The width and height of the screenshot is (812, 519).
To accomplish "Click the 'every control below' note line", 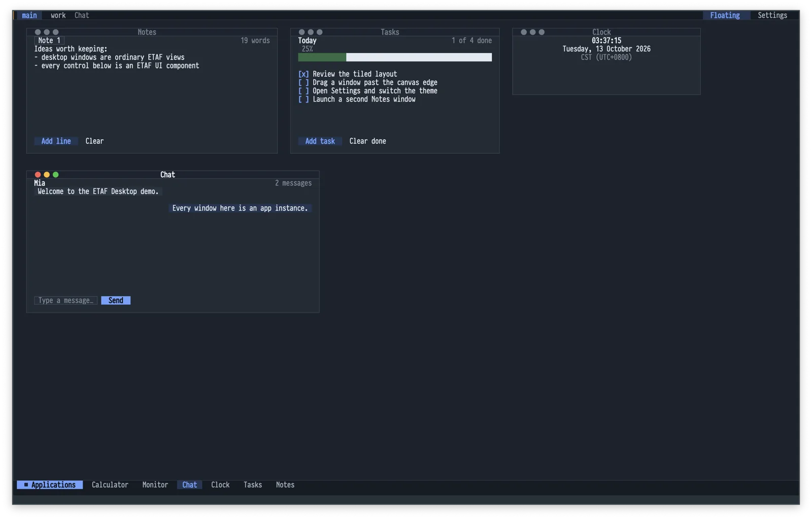I will (x=117, y=66).
